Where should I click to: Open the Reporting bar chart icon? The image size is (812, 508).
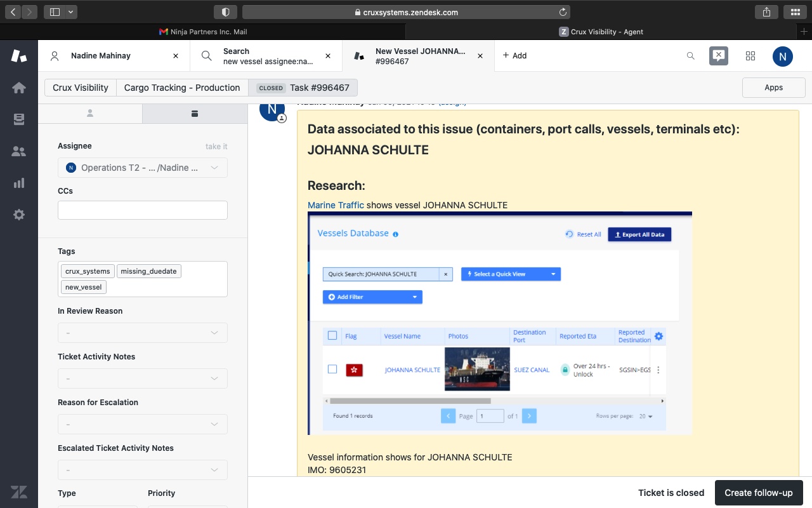click(x=19, y=183)
